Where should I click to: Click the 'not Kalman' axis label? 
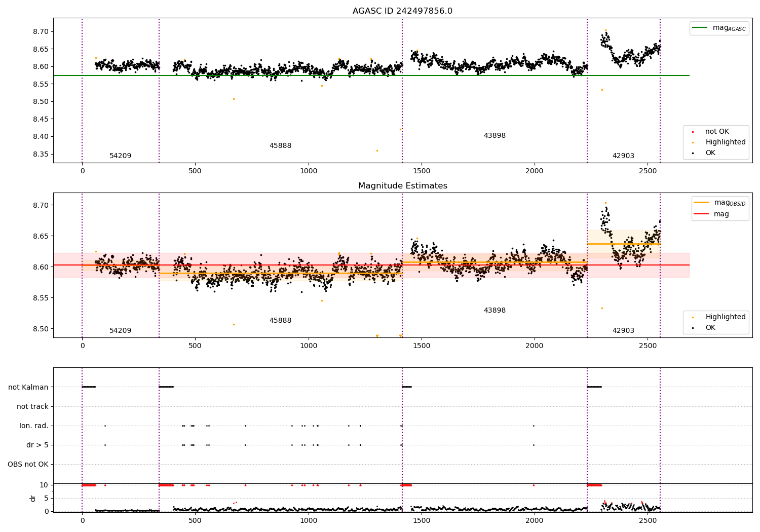point(28,387)
